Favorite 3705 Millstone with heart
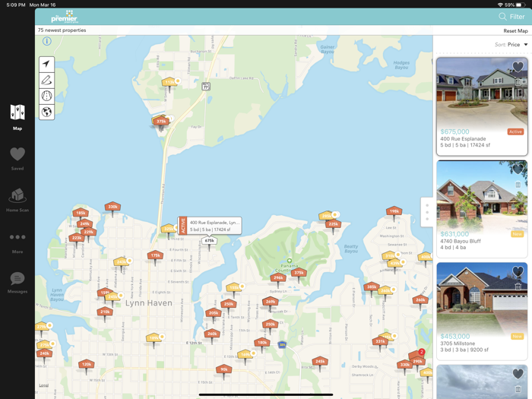 518,271
